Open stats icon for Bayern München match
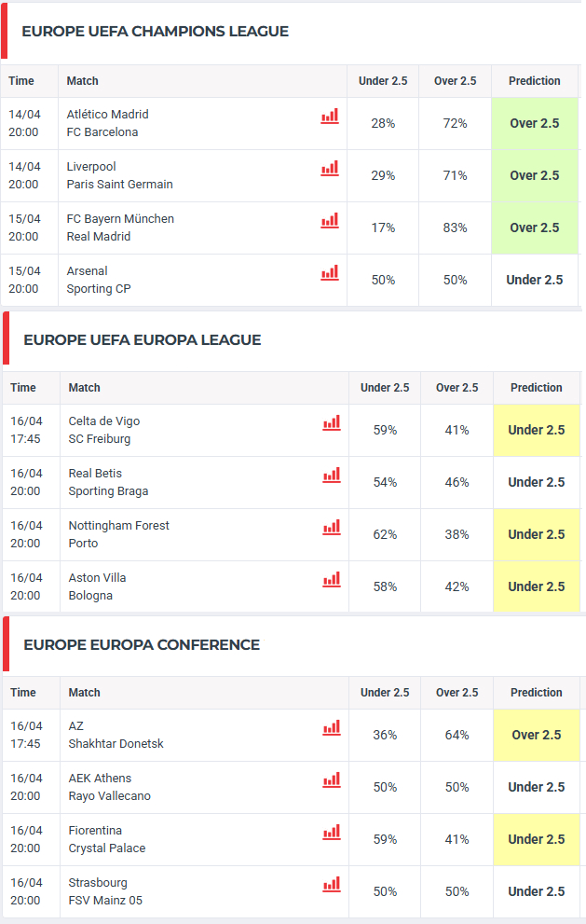Screen dimensions: 586x924 [x=330, y=220]
